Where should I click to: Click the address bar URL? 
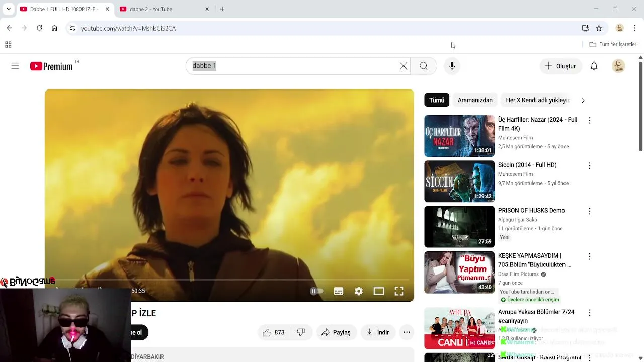pos(128,29)
